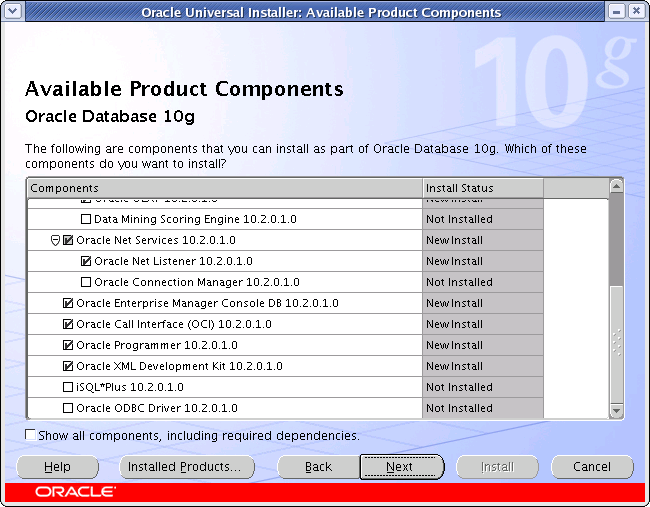This screenshot has height=507, width=650.
Task: Enable Show all components including dependencies
Action: pyautogui.click(x=30, y=435)
